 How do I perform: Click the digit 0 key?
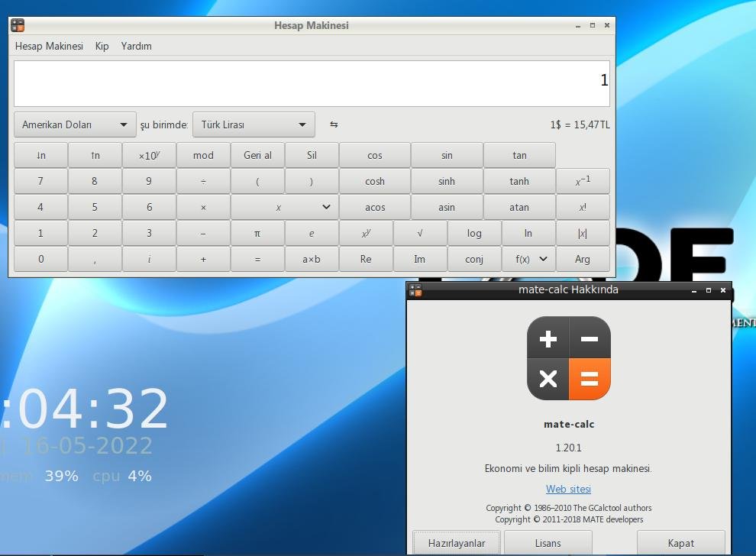tap(41, 259)
